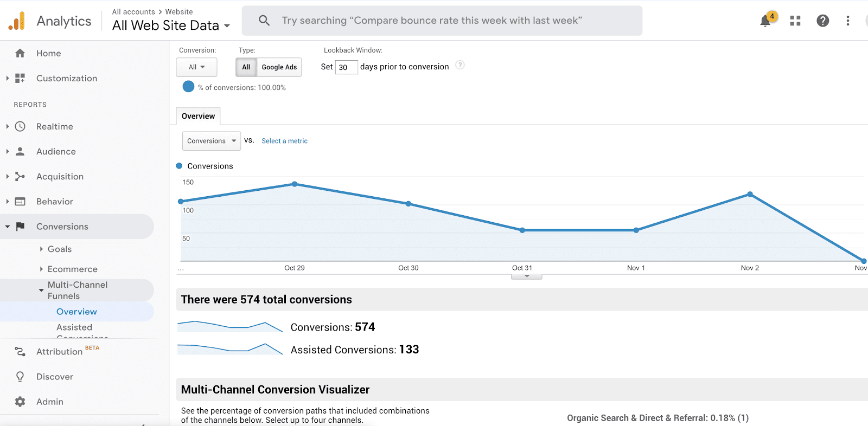
Task: Open the notifications bell icon
Action: point(765,21)
